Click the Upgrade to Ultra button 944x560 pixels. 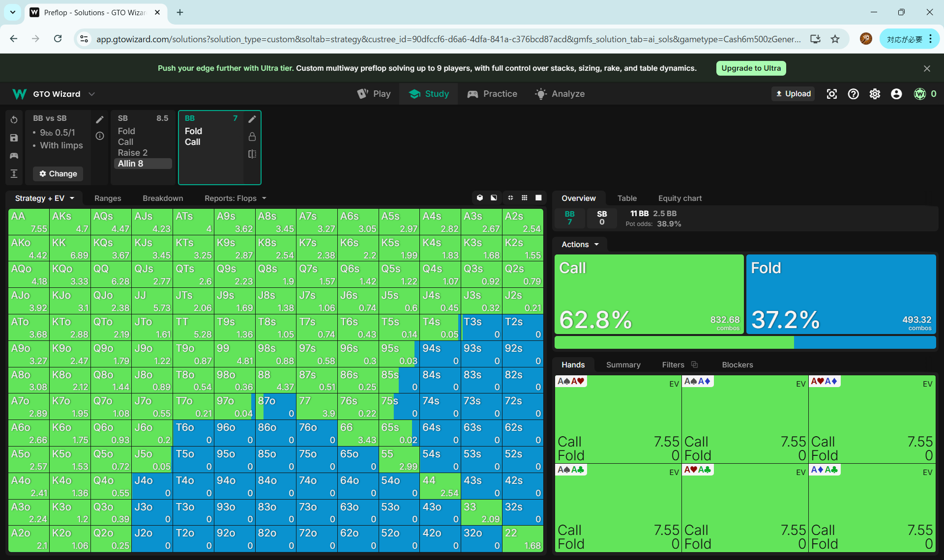click(751, 68)
